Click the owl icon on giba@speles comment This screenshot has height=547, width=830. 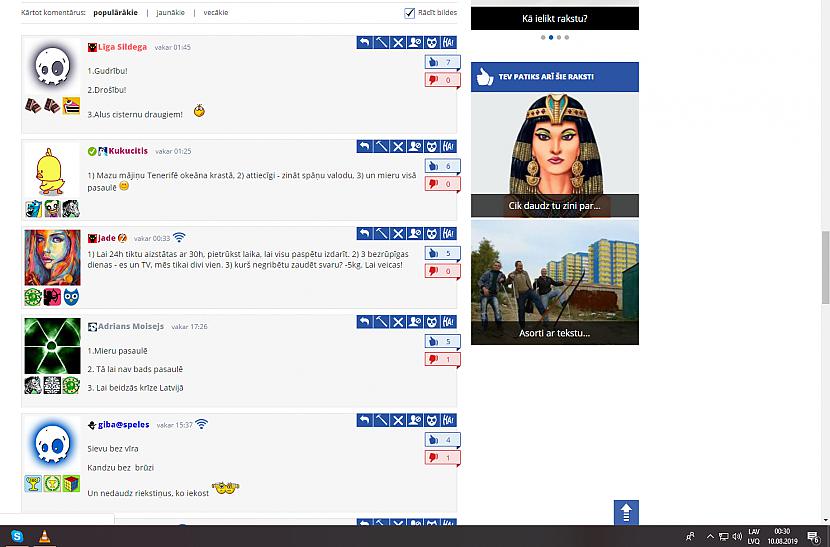432,420
